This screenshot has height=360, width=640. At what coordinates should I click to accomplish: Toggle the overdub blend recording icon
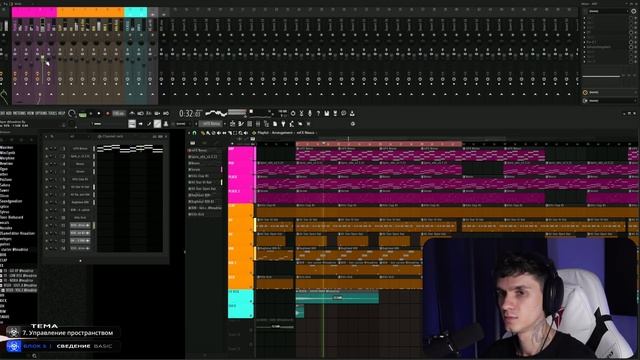pyautogui.click(x=157, y=113)
